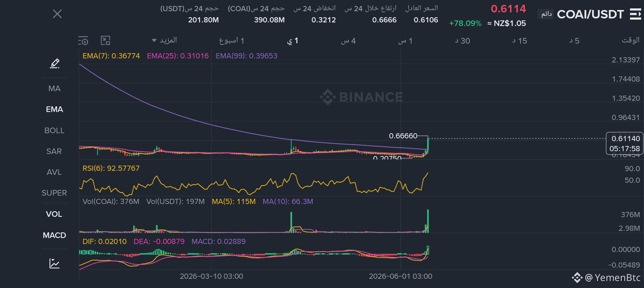Select the 15 د timeframe
The image size is (644, 288).
520,41
